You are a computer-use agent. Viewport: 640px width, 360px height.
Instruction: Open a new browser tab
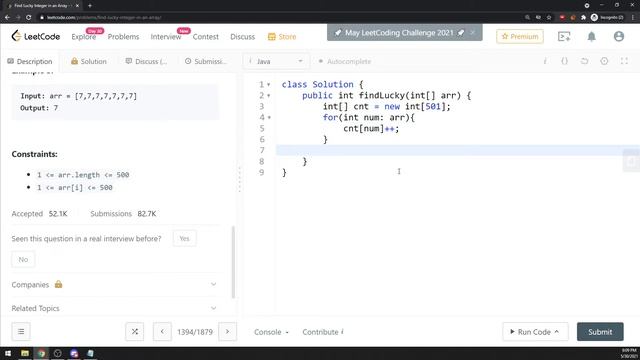[x=90, y=6]
